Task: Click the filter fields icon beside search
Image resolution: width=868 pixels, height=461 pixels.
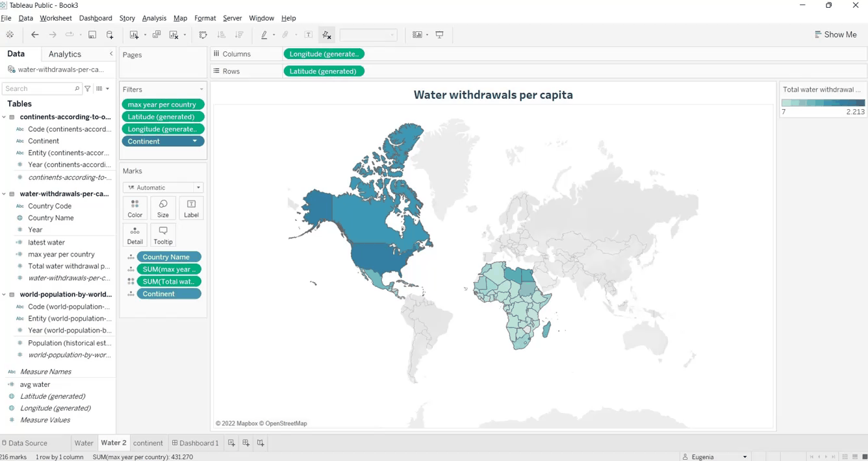Action: pyautogui.click(x=88, y=88)
